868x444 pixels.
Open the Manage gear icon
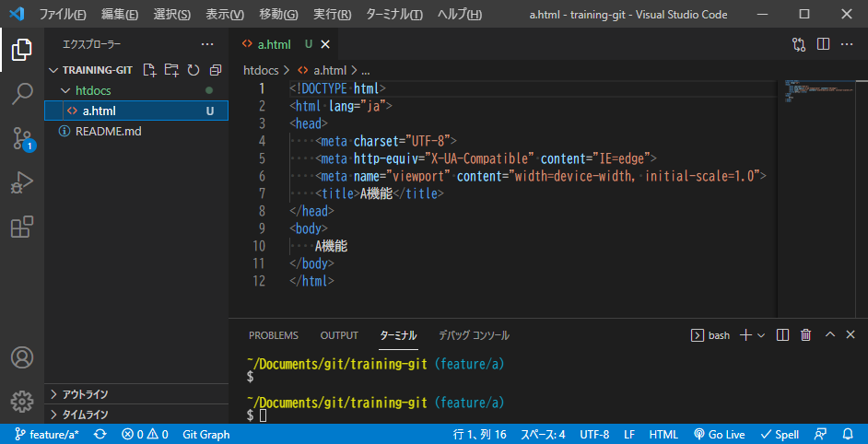point(22,402)
